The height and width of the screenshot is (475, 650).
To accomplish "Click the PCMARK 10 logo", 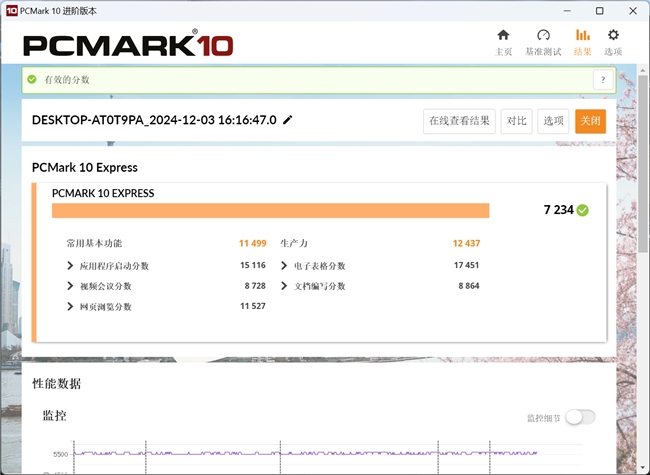I will point(128,44).
